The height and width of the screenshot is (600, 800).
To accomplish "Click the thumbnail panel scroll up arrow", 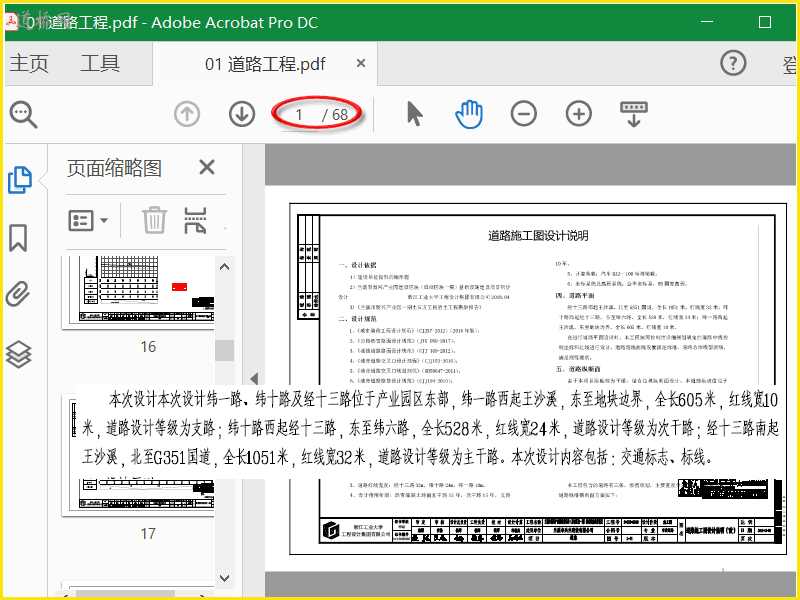I will pos(224,267).
